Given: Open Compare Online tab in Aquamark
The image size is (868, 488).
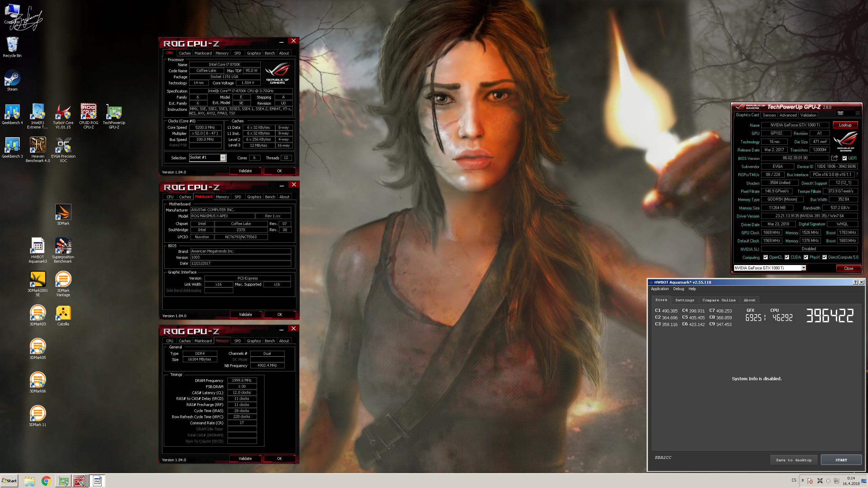Looking at the screenshot, I should point(719,300).
